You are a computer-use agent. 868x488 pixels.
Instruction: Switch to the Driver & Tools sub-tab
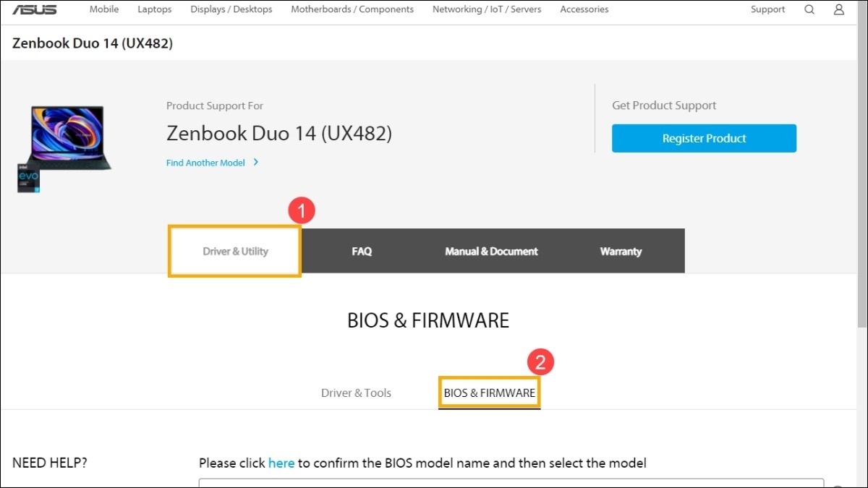pos(356,393)
